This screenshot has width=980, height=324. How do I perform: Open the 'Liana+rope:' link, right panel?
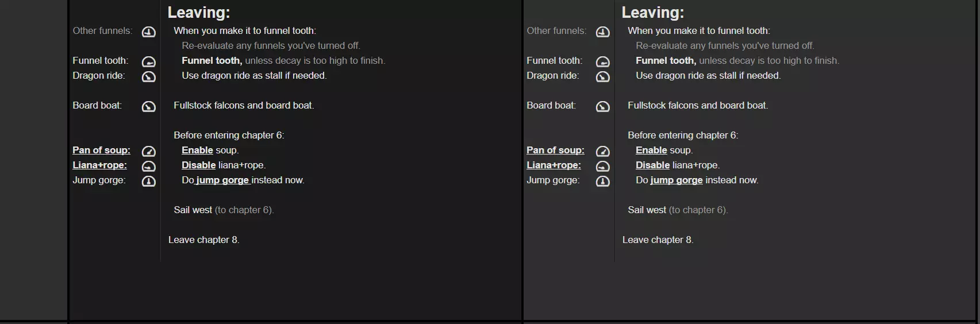tap(554, 165)
